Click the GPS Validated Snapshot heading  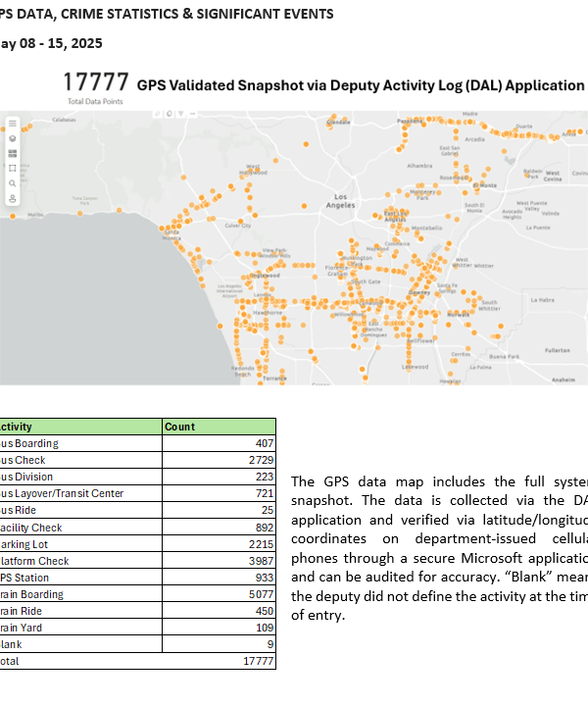tap(360, 85)
